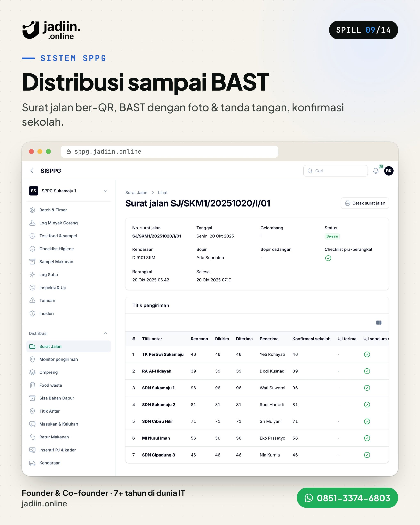Viewport: 420px width, 525px height.
Task: Click the Monitor pengiriman pin icon
Action: tap(32, 359)
